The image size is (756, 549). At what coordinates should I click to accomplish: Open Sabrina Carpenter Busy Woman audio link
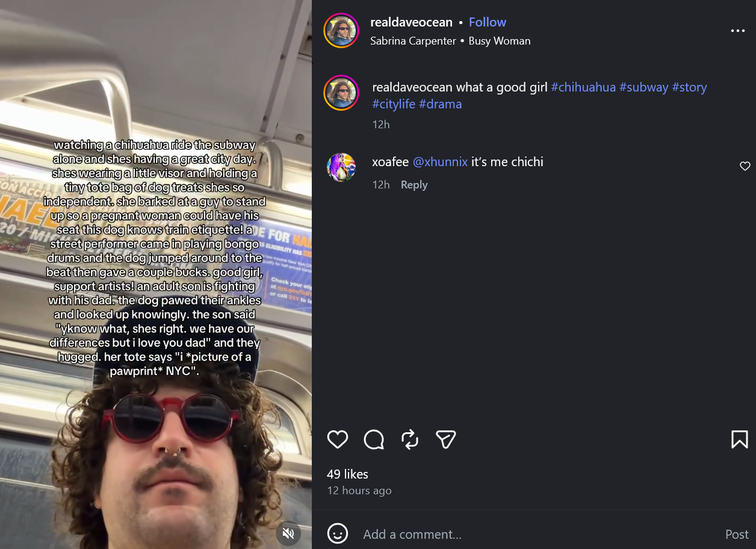(450, 41)
